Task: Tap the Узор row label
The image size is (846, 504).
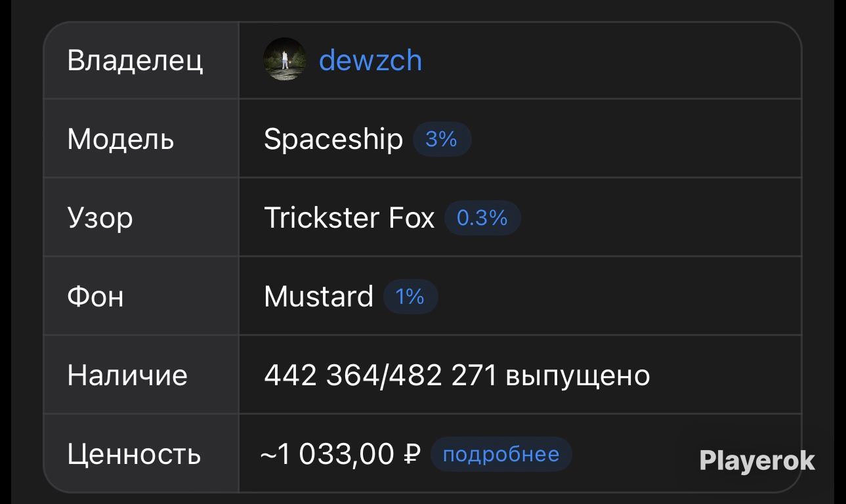Action: pyautogui.click(x=100, y=219)
